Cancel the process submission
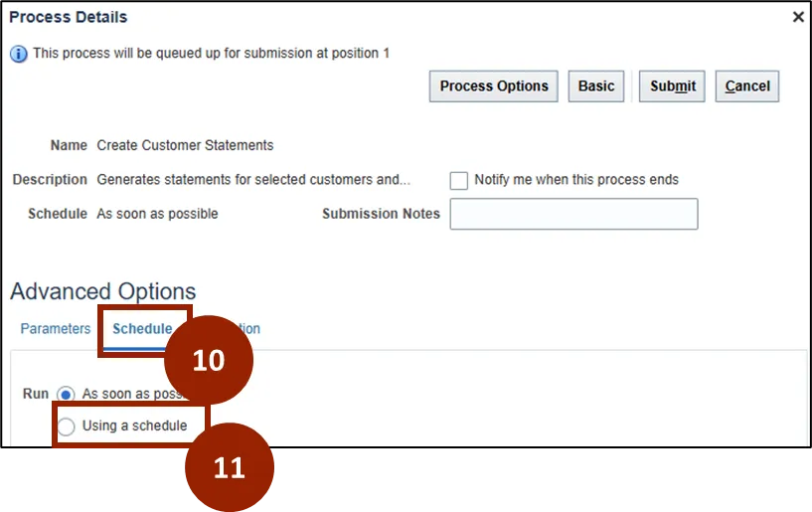 (747, 86)
